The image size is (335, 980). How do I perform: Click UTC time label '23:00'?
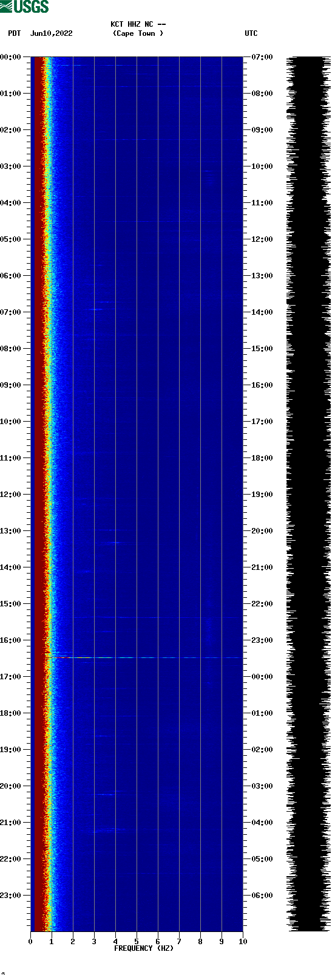click(x=262, y=640)
